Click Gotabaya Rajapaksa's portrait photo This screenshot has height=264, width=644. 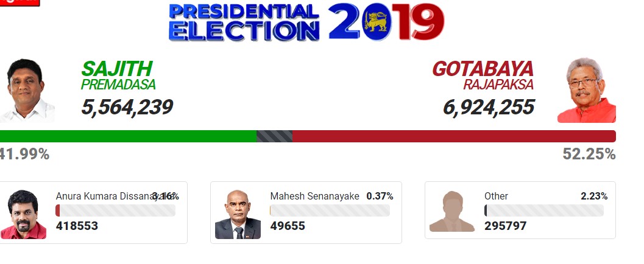pos(587,91)
